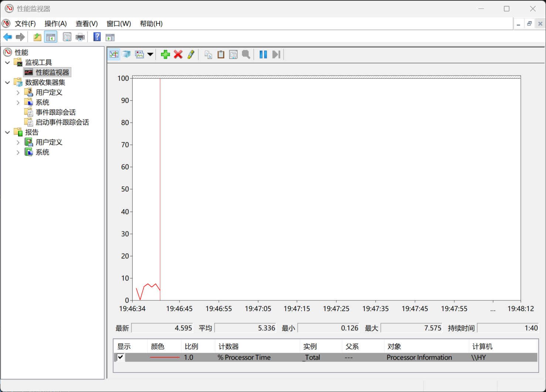Screen dimensions: 546x392
Task: Click the Zoom magnifier icon
Action: [x=246, y=55]
